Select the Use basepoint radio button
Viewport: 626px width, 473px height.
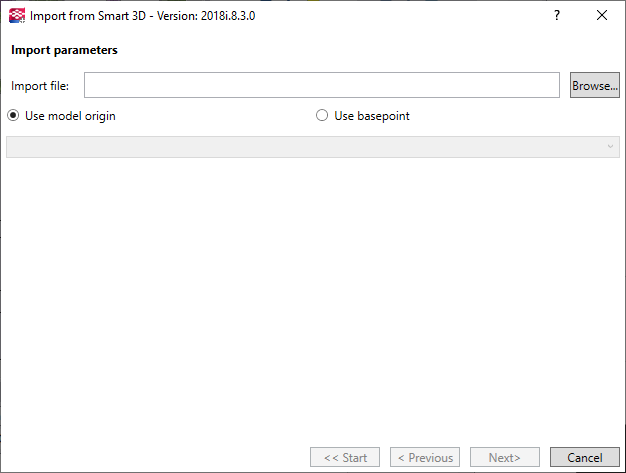[x=322, y=116]
